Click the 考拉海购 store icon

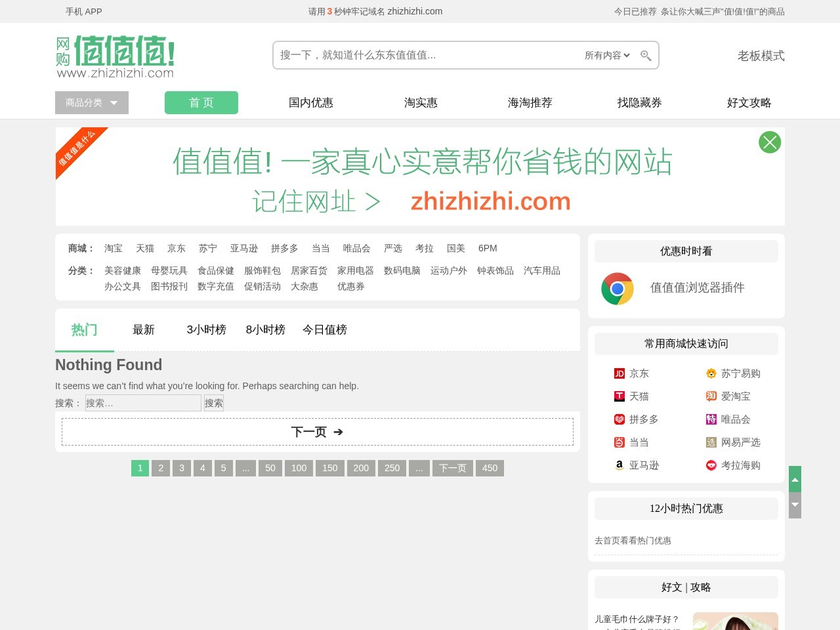click(711, 465)
